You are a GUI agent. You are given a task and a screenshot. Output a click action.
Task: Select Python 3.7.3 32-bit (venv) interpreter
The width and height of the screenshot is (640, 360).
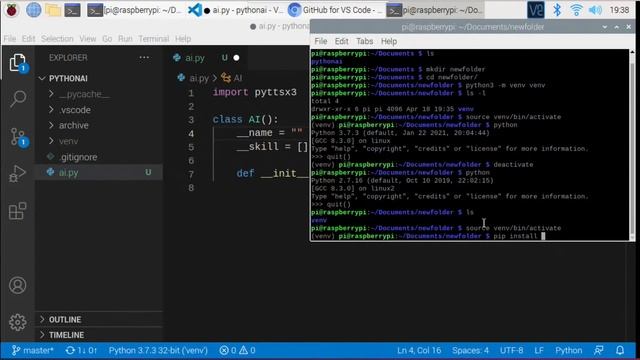(x=158, y=350)
